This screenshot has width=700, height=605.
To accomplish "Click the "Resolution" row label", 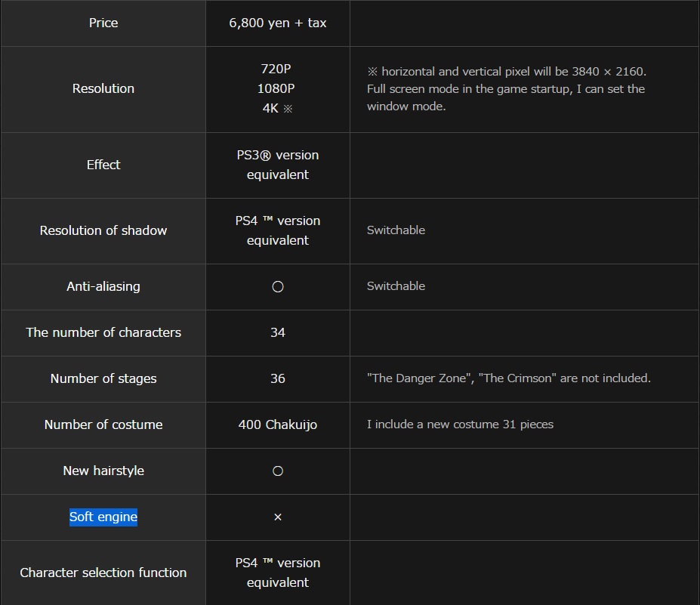I will pos(103,89).
